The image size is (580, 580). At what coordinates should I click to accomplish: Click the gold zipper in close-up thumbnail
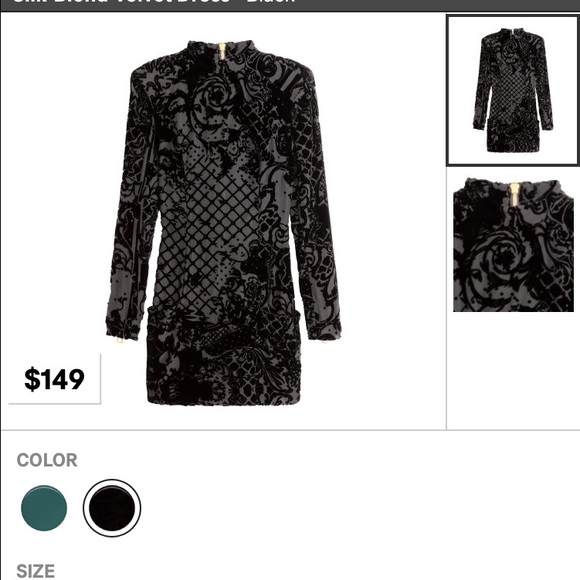pyautogui.click(x=515, y=195)
